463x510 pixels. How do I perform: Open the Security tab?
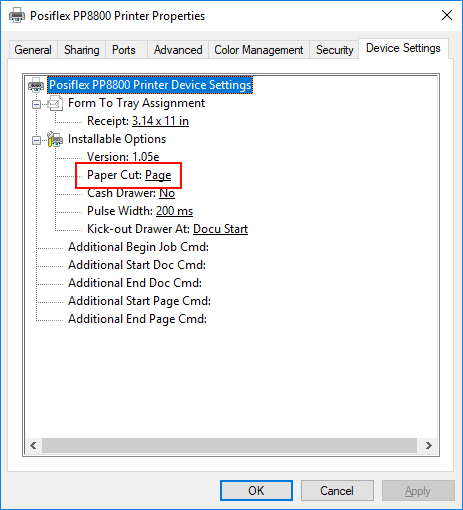334,50
